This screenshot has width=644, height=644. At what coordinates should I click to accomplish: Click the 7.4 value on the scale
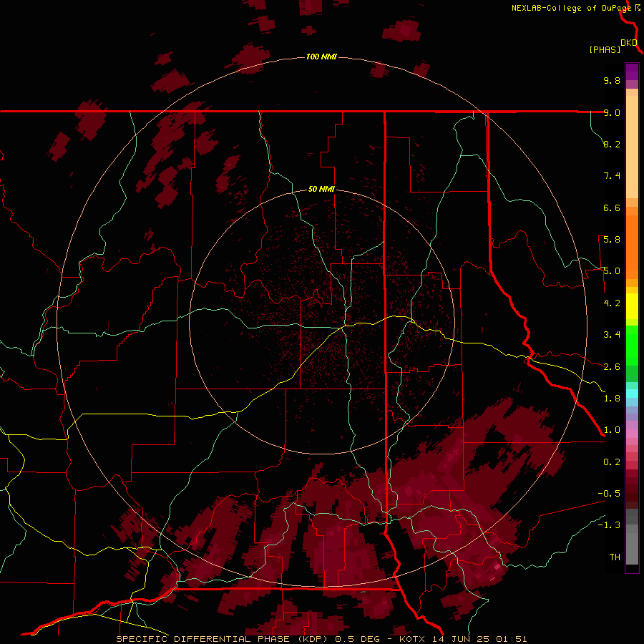pyautogui.click(x=612, y=176)
